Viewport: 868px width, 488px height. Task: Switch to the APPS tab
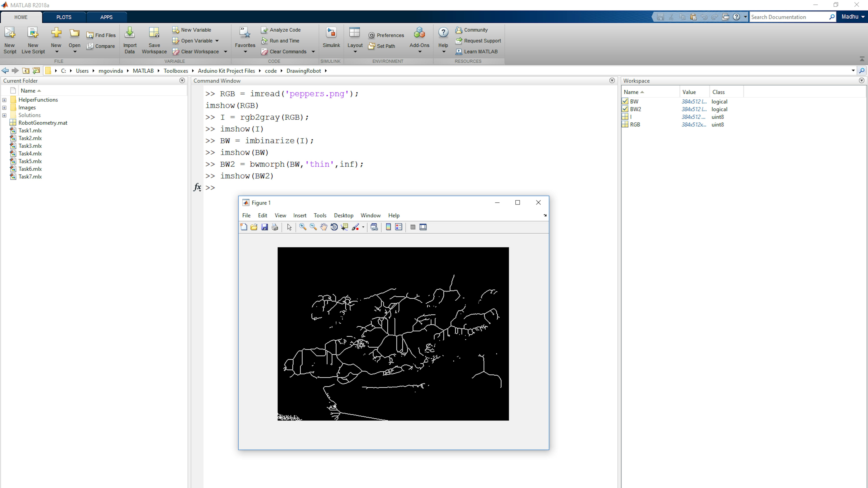(106, 17)
